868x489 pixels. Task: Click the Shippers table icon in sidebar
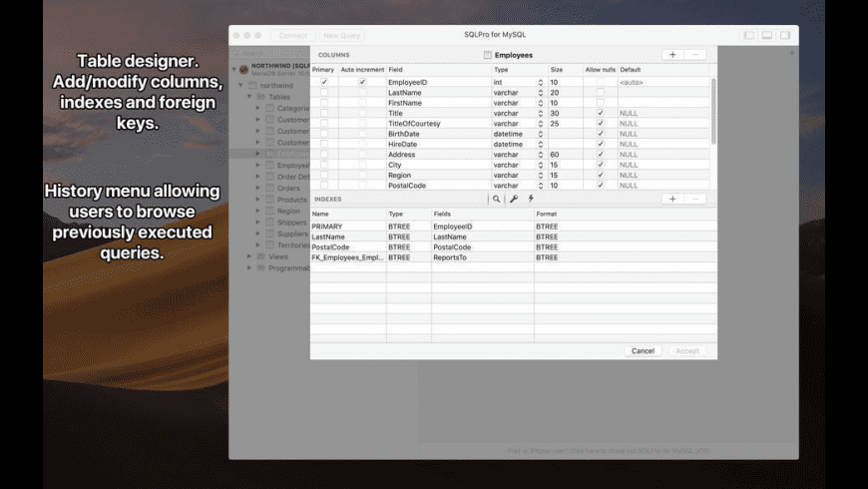(x=269, y=223)
